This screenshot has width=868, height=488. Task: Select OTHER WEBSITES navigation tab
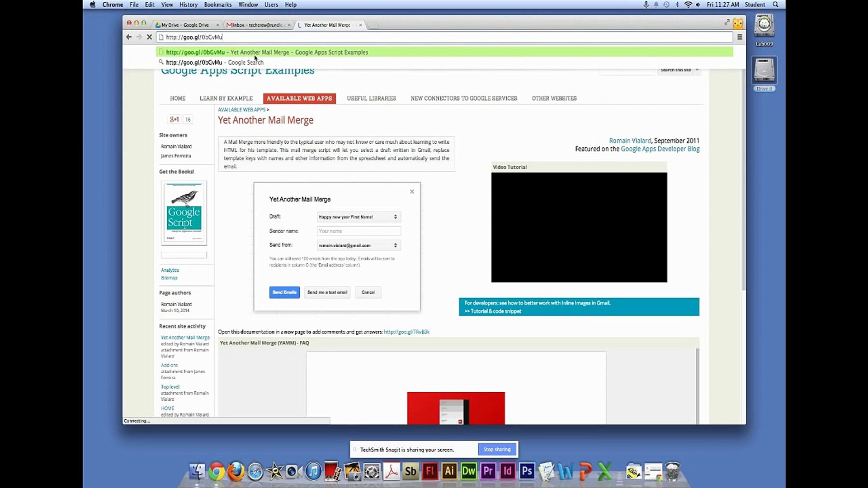554,99
